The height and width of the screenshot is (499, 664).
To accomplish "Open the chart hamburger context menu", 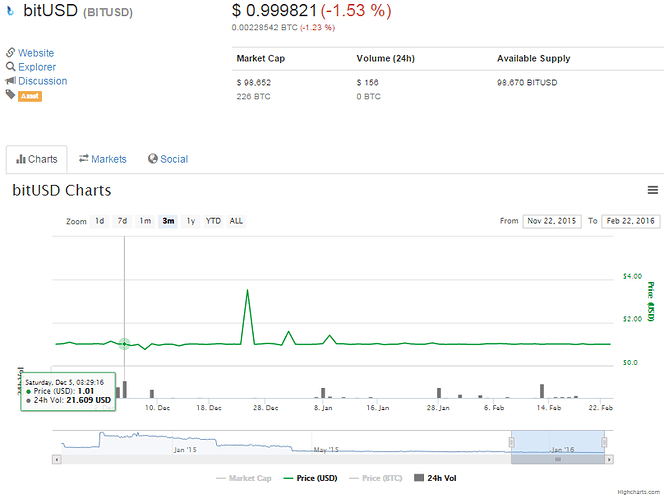I will point(653,190).
